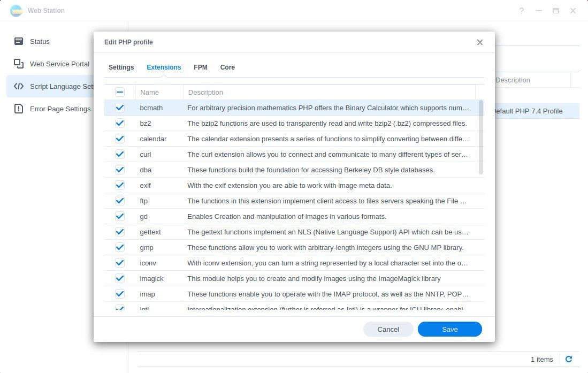Uncheck the bcmath extension
This screenshot has height=373, width=588.
coord(120,108)
